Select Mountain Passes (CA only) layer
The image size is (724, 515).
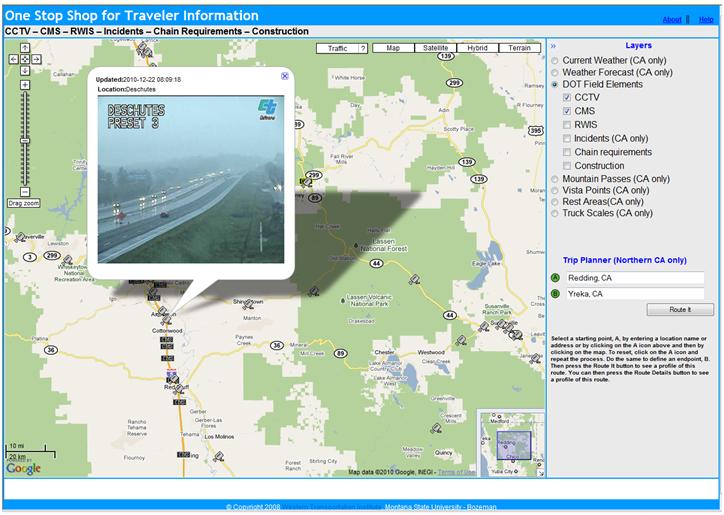pyautogui.click(x=555, y=179)
